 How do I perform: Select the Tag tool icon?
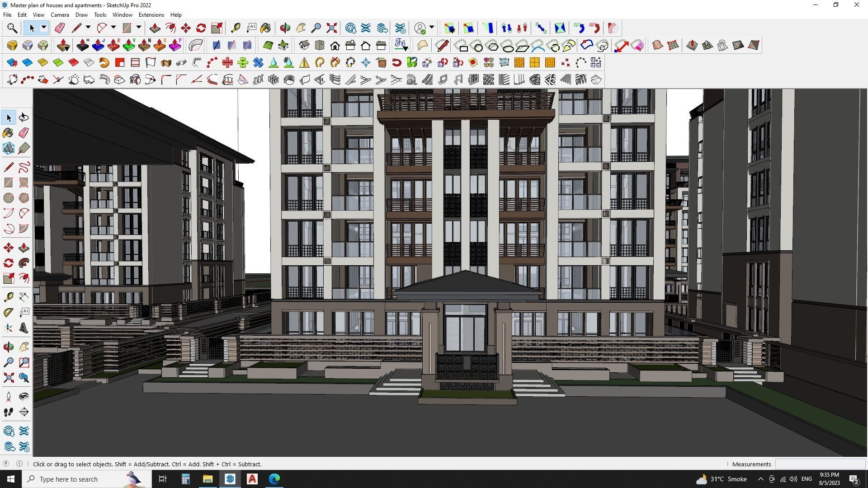click(24, 148)
